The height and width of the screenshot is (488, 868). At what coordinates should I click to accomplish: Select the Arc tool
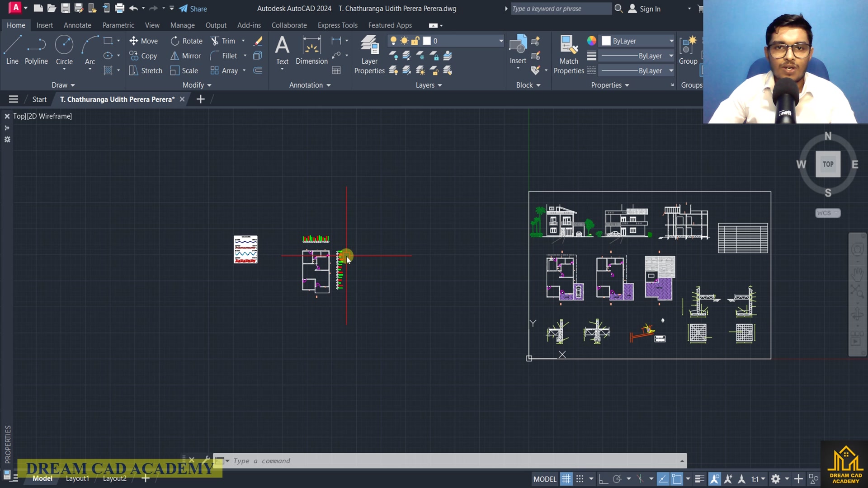(x=90, y=50)
